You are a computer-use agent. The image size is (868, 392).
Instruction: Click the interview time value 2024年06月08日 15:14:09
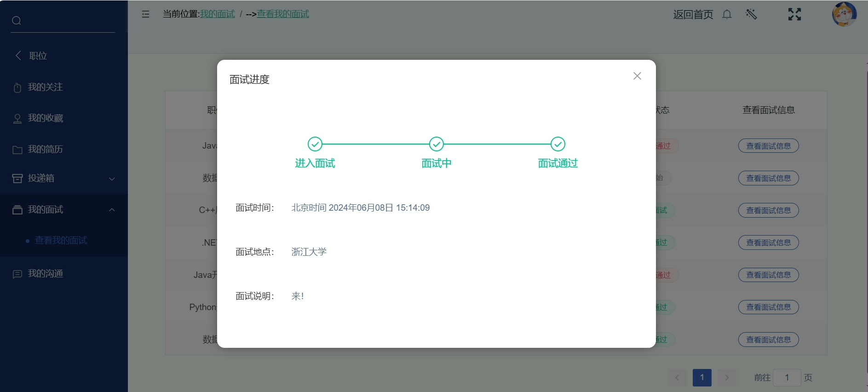point(379,208)
